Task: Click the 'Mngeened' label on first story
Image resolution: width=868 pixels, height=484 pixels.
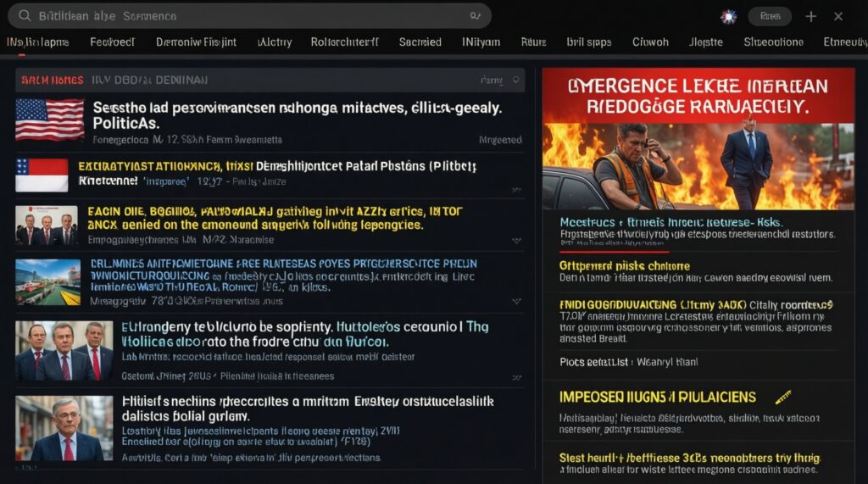Action: 500,140
